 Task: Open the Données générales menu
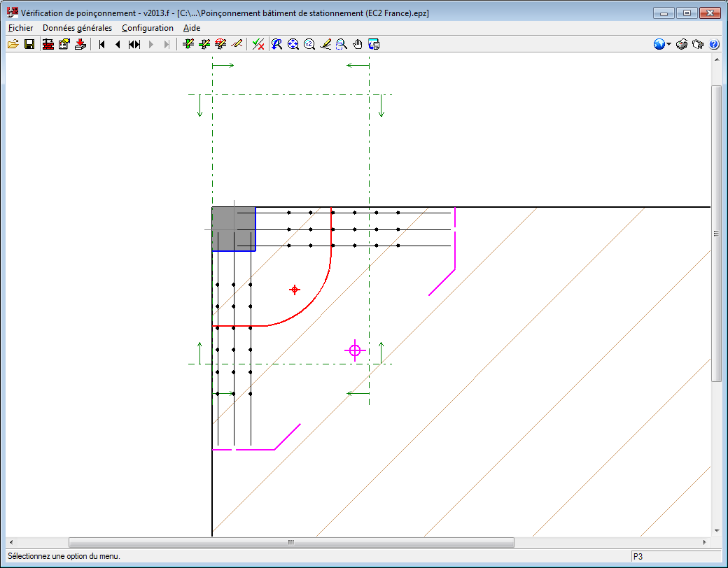tap(77, 28)
